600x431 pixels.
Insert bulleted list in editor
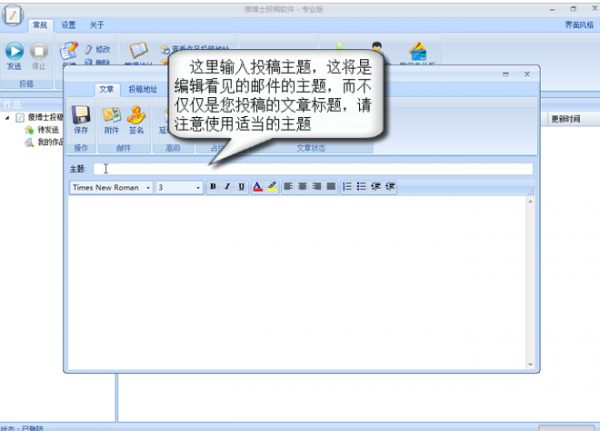coord(361,186)
